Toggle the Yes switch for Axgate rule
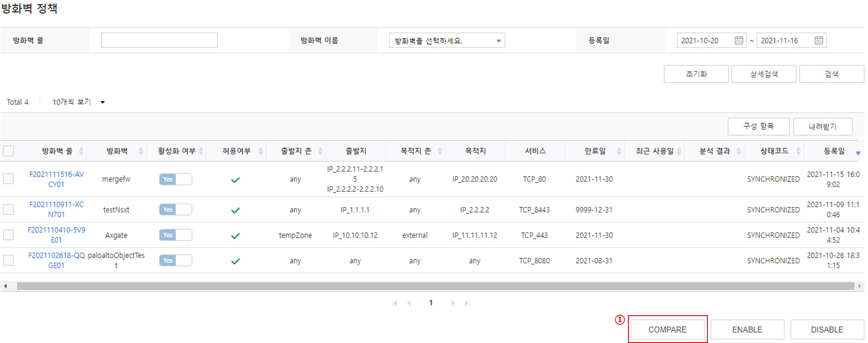Screen dimensions: 868x343 (175, 235)
